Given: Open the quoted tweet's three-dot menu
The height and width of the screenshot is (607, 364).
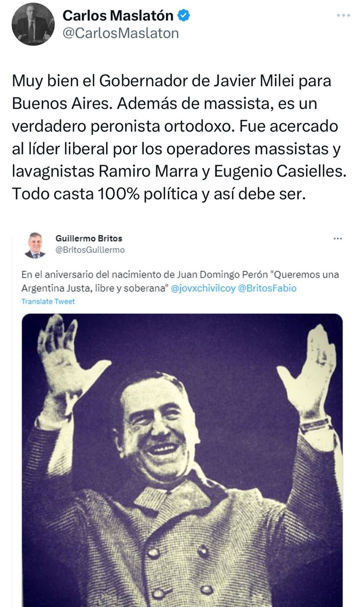Looking at the screenshot, I should pos(338,238).
